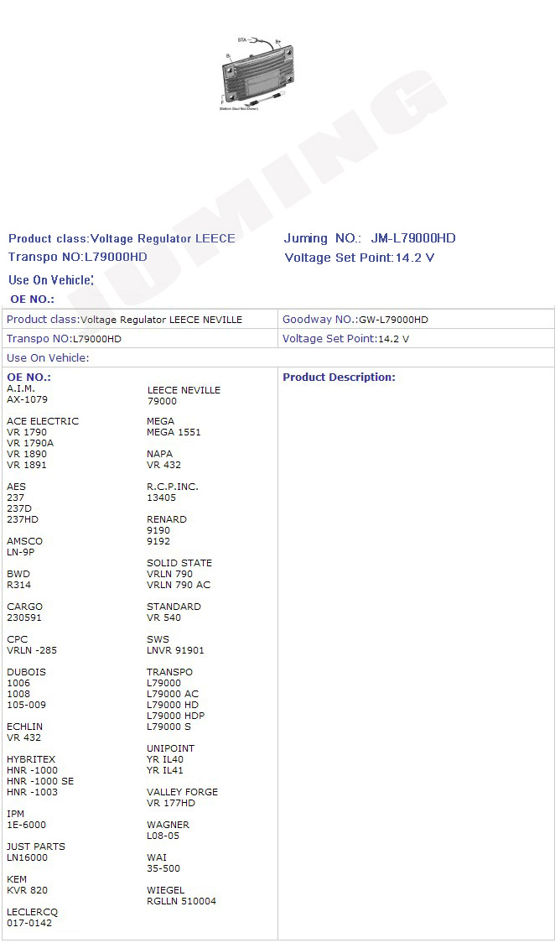Click WAGNER part number 'L08-05'
Viewport: 560px width, 943px height.
[x=163, y=836]
